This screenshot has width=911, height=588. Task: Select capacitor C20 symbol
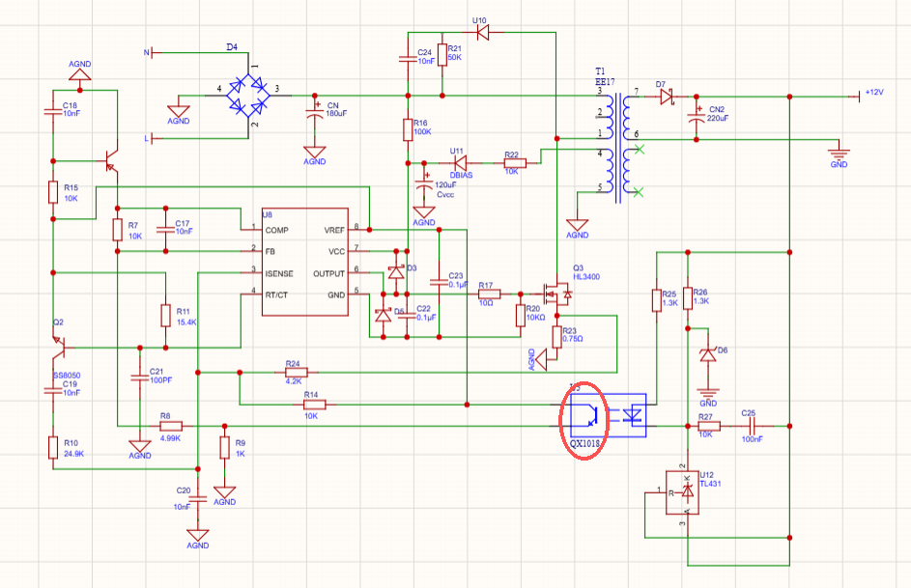tap(198, 499)
